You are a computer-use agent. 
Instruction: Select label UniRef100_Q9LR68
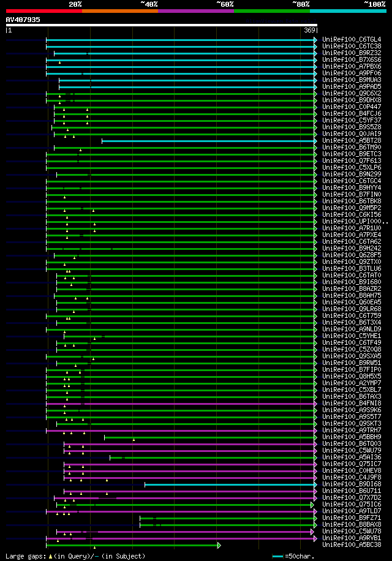(352, 309)
